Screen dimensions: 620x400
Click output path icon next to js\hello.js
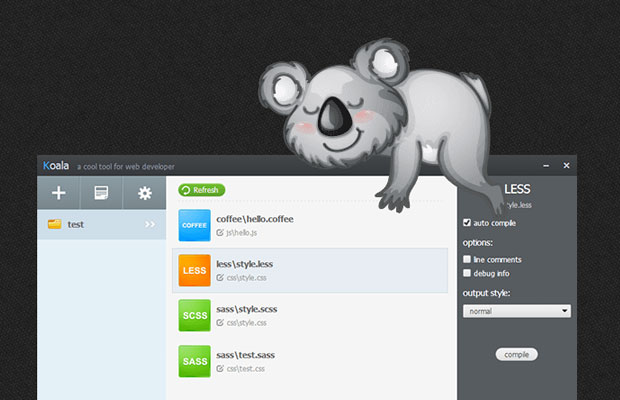(220, 233)
